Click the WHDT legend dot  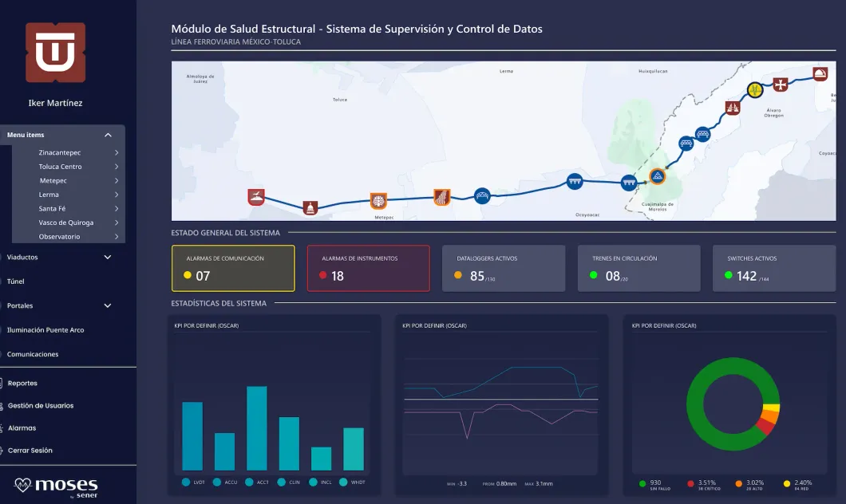pos(343,482)
